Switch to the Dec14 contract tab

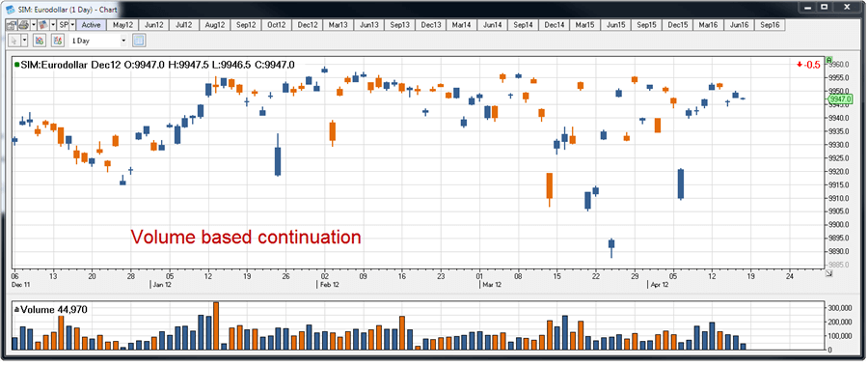(x=554, y=25)
